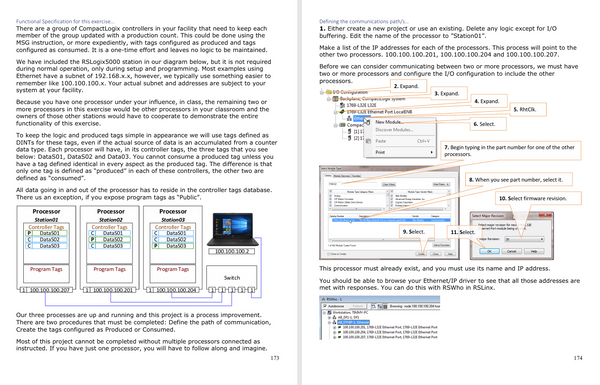Toggle the Autobrowse checkbox in RSWho
600x385 pixels.
325,306
